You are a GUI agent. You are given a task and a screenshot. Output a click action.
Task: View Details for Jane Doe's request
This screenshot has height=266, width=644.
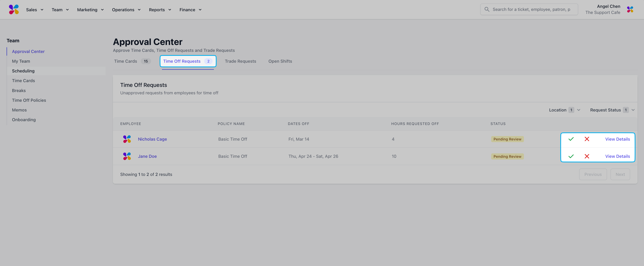click(617, 156)
